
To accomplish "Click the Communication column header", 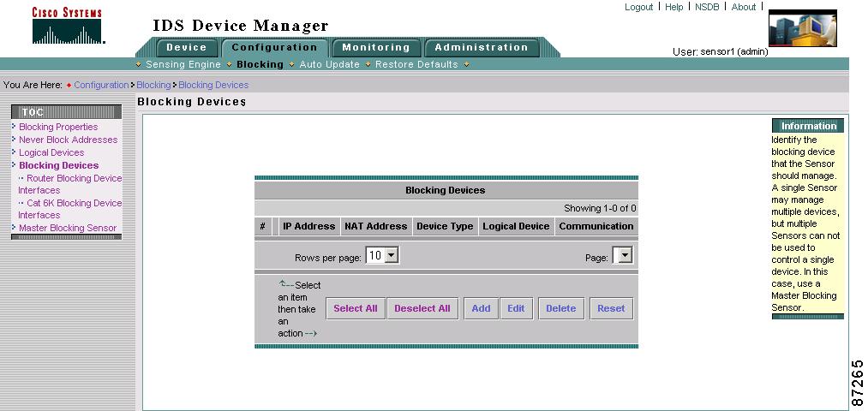I will (x=596, y=226).
